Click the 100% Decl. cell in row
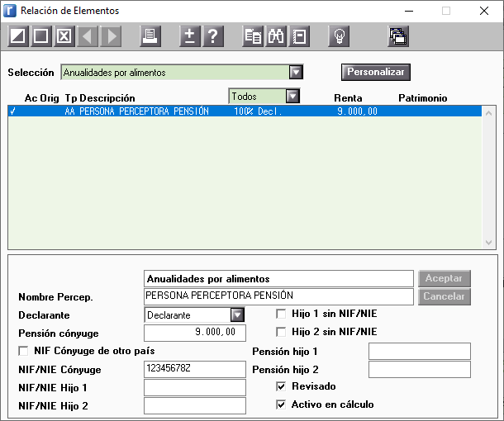 click(x=258, y=111)
